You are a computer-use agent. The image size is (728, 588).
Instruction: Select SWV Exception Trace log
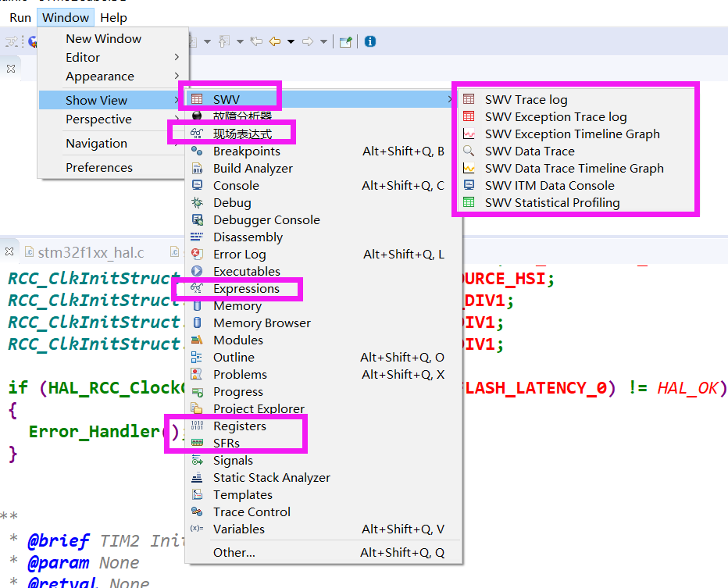555,116
